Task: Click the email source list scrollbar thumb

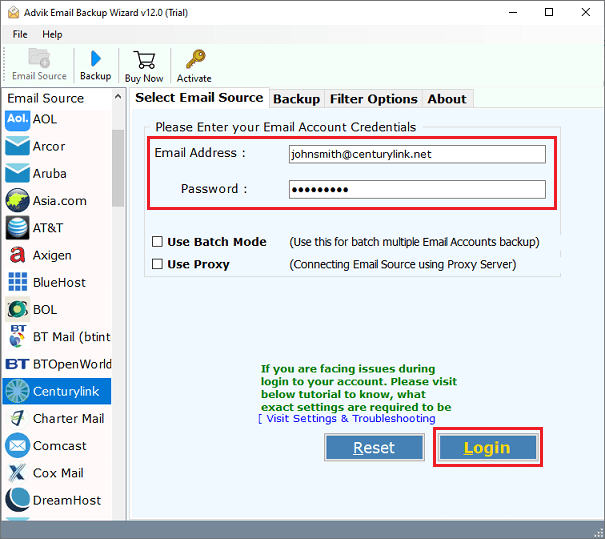Action: pyautogui.click(x=118, y=168)
